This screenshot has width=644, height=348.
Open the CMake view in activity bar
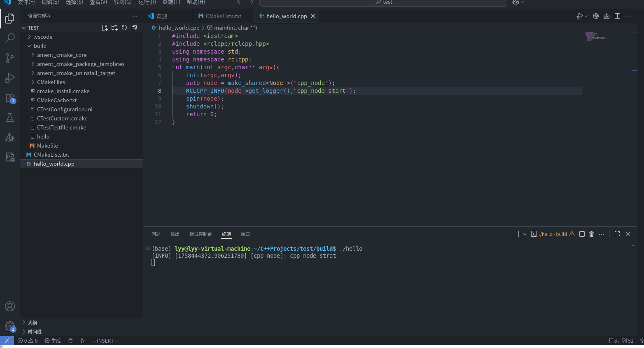[x=10, y=138]
